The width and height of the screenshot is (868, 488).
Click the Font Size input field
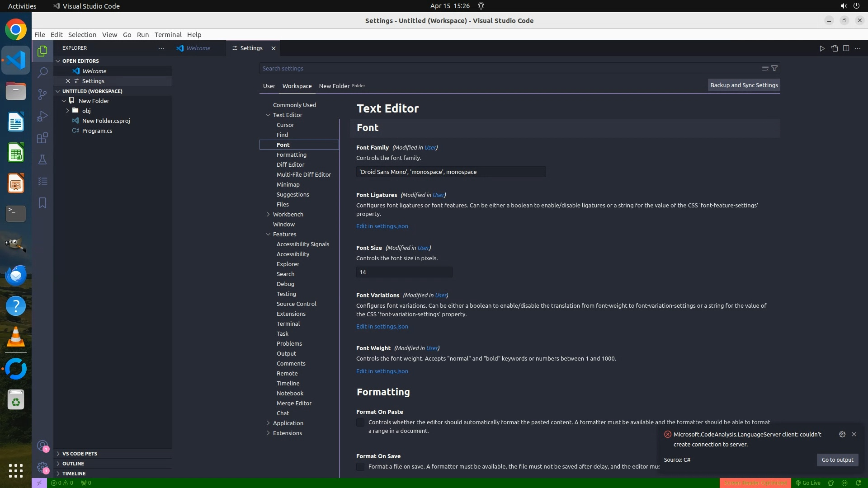tap(404, 272)
